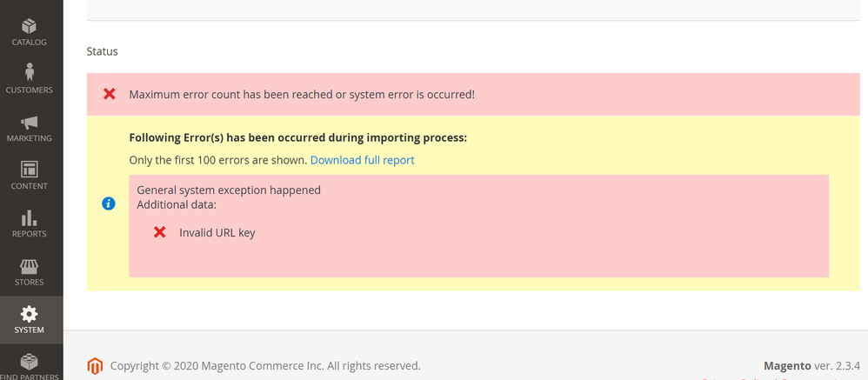
Task: Click the blue info icon in yellow panel
Action: [x=109, y=203]
